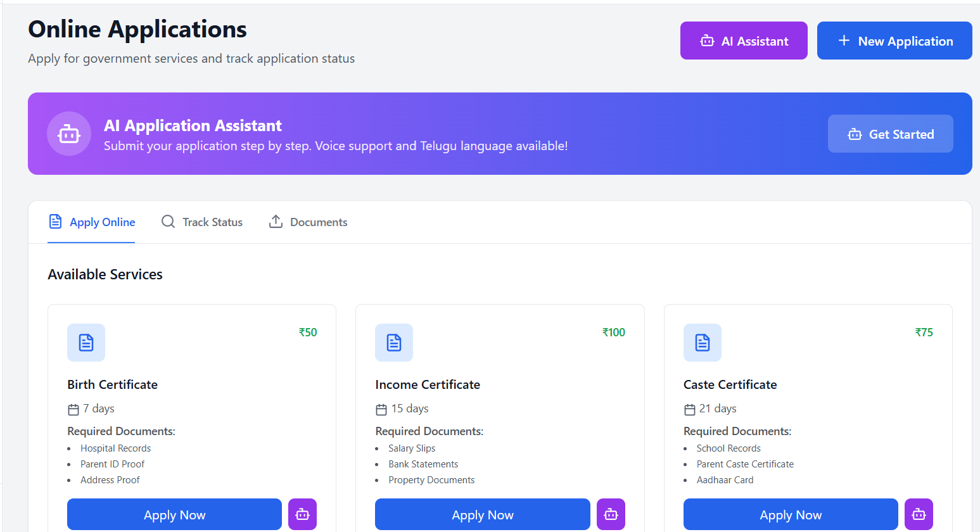
Task: Select the Income Certificate title
Action: (x=428, y=384)
